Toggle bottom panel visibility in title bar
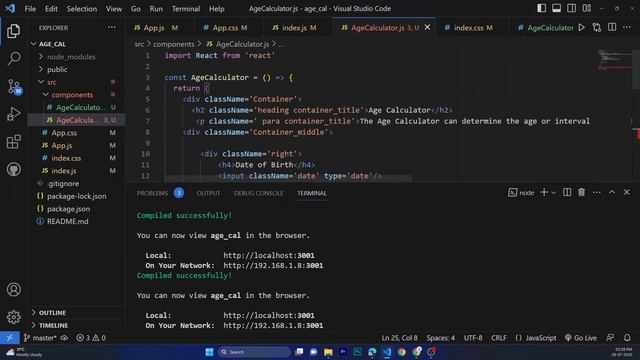This screenshot has height=360, width=640. (556, 8)
